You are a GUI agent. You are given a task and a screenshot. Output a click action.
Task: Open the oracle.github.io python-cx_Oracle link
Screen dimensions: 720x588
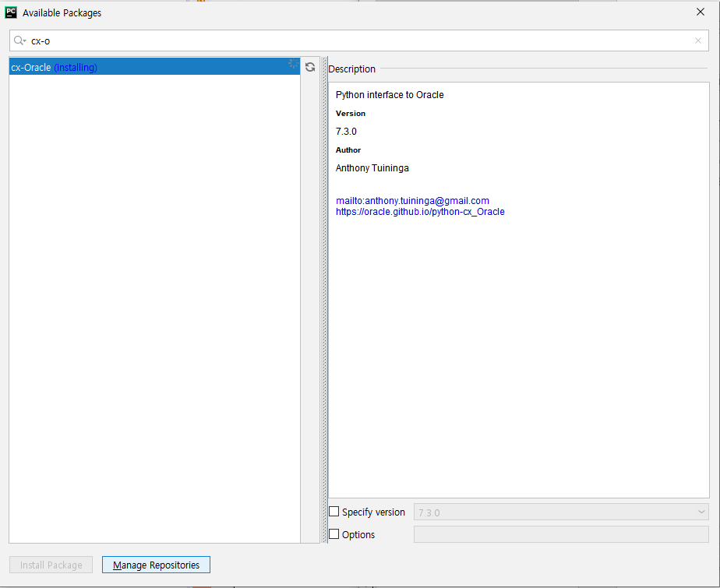(420, 212)
